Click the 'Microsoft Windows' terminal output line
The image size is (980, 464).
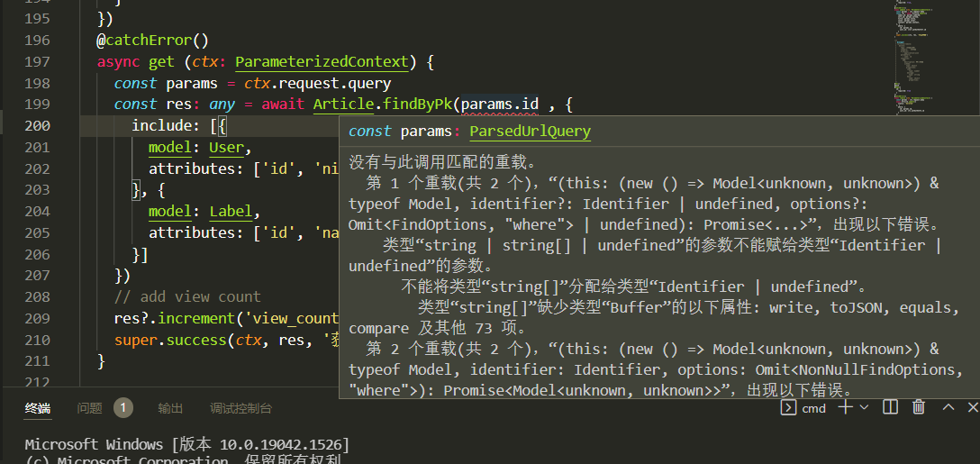[x=186, y=444]
